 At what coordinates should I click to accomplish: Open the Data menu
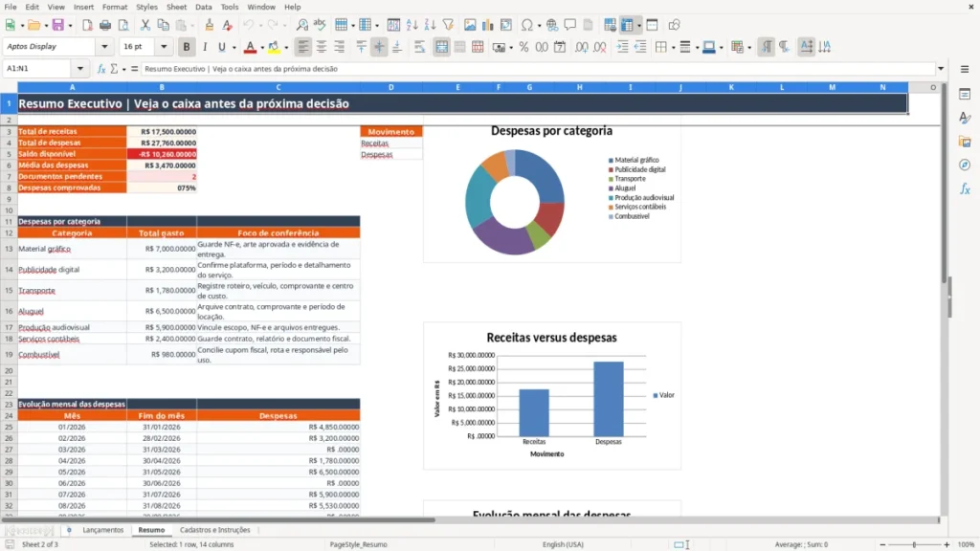203,7
